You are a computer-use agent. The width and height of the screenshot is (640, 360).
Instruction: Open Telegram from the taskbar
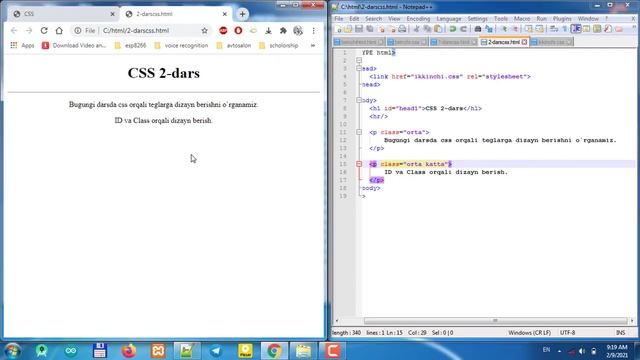[216, 351]
